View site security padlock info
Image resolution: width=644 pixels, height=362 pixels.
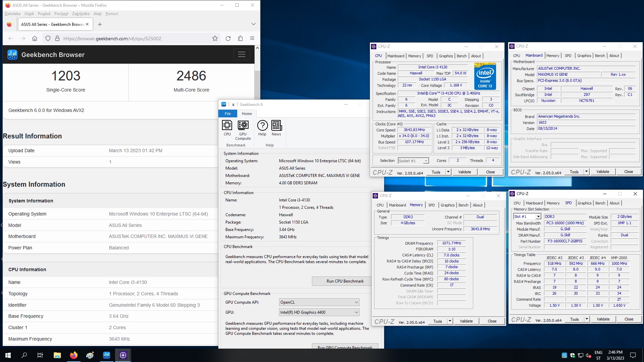[x=57, y=39]
